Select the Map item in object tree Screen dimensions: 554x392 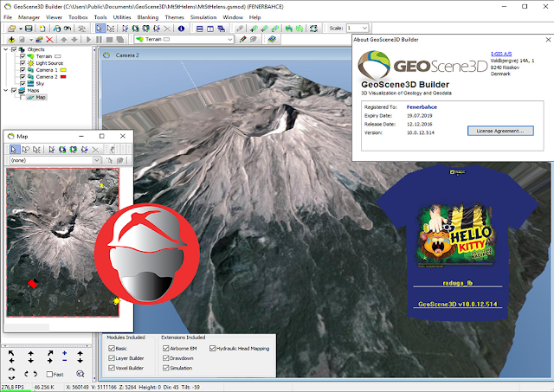pyautogui.click(x=41, y=97)
